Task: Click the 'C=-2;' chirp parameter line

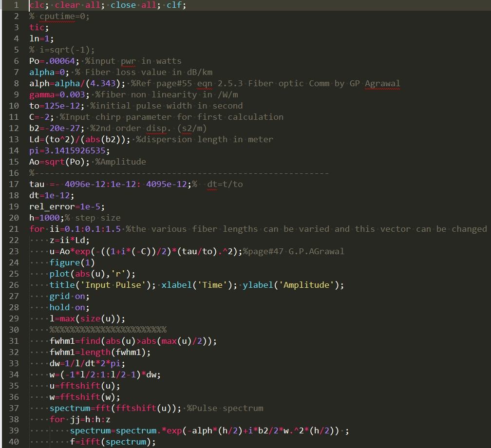Action: [41, 117]
